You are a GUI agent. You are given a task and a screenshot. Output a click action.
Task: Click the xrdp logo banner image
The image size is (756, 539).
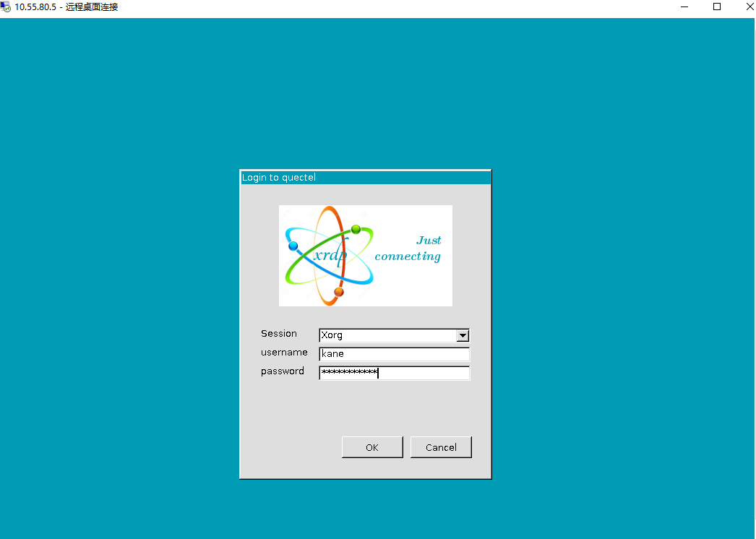click(366, 256)
